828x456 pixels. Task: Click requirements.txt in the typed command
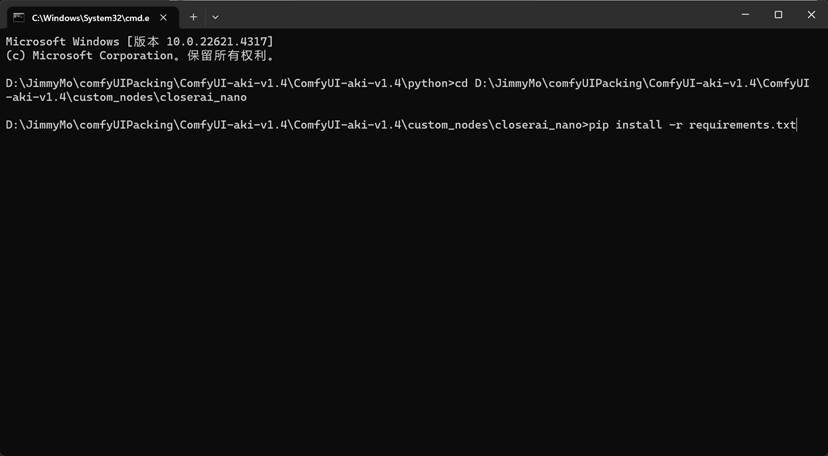tap(742, 125)
